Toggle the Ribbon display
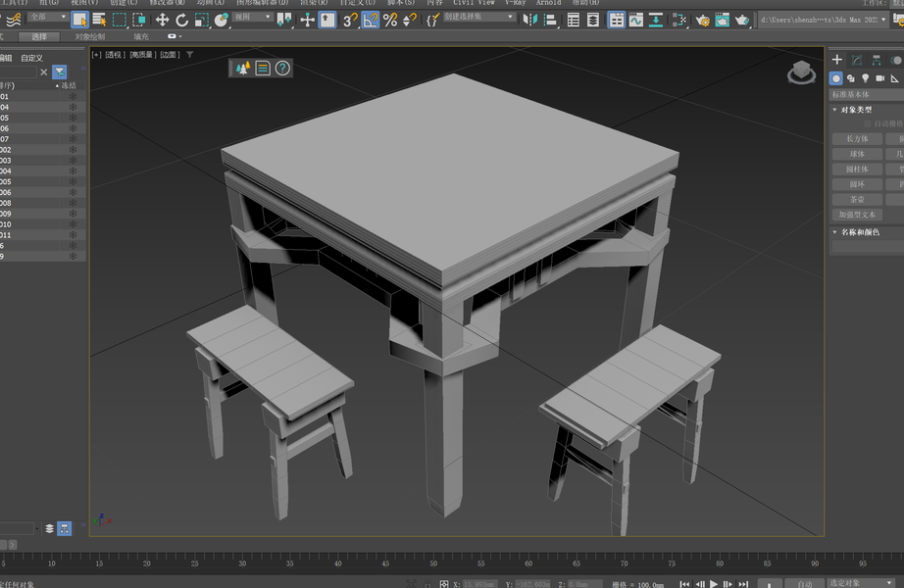Image resolution: width=904 pixels, height=588 pixels. click(x=616, y=21)
